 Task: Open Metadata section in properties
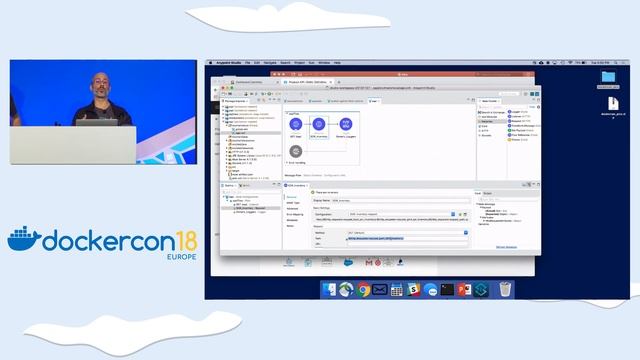(292, 220)
